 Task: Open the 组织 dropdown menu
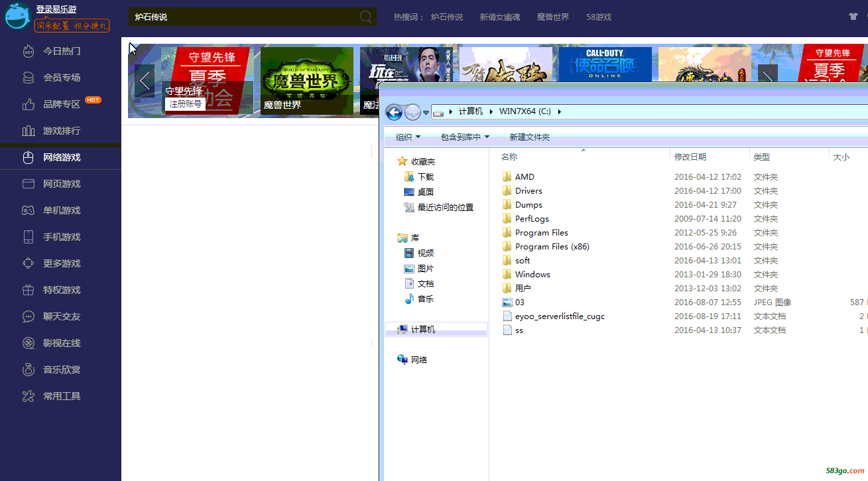click(x=408, y=137)
